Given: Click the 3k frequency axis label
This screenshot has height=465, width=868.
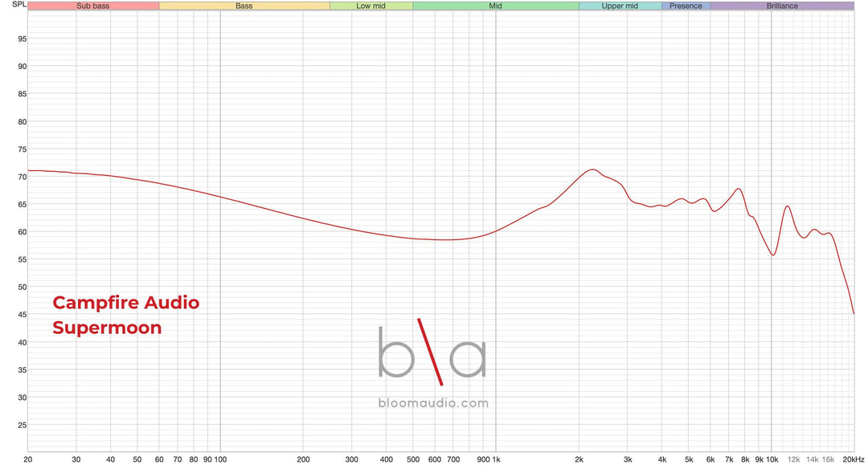Looking at the screenshot, I should tap(628, 459).
